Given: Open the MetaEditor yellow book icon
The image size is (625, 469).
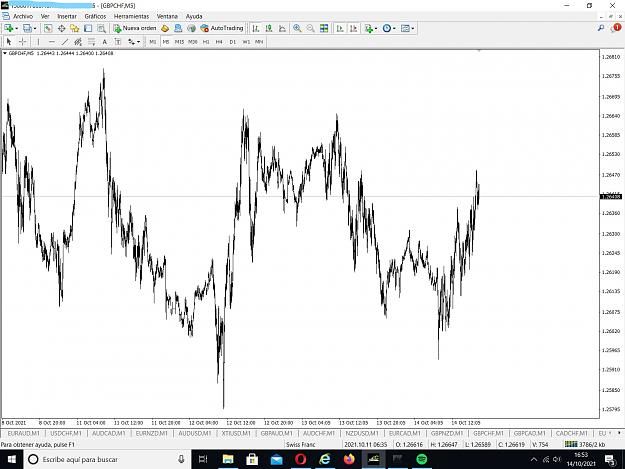Looking at the screenshot, I should [x=165, y=28].
